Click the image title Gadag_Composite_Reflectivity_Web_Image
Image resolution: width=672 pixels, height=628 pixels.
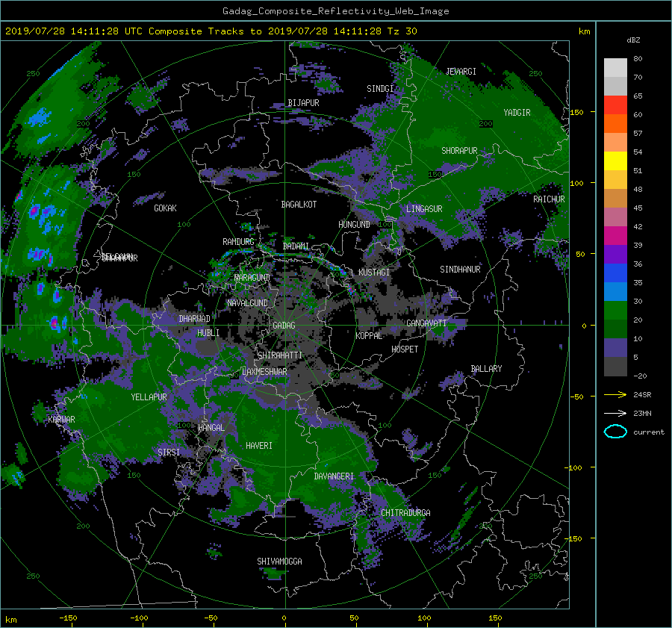[335, 11]
